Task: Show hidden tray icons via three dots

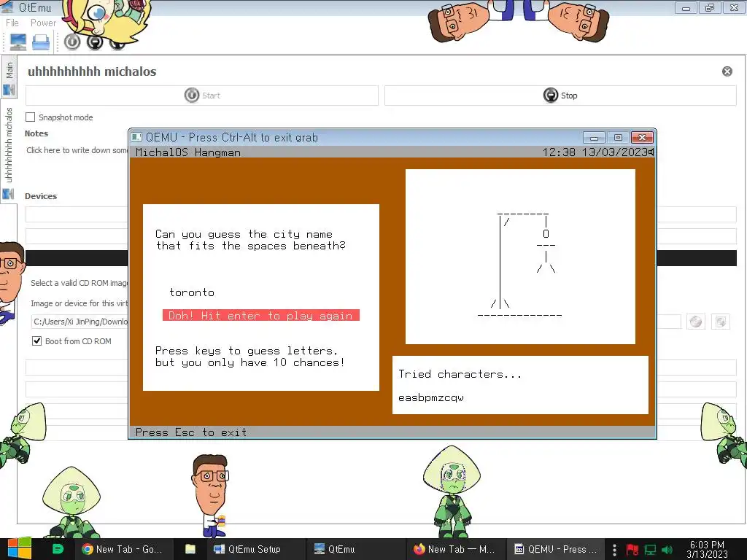Action: (614, 550)
